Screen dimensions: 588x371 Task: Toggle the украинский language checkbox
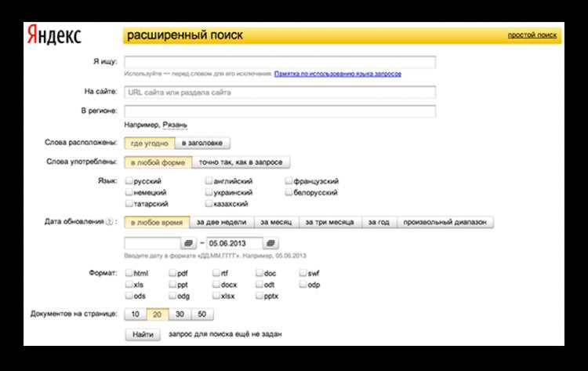pyautogui.click(x=209, y=192)
